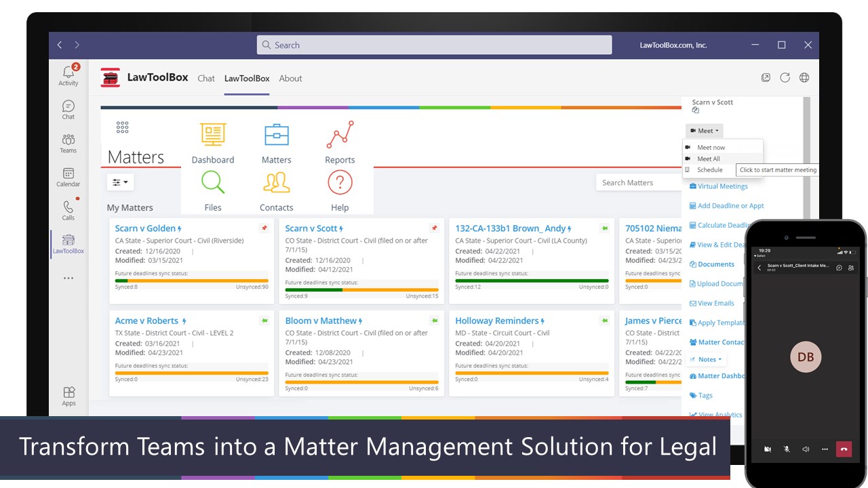Expand the Notes dropdown

(707, 359)
